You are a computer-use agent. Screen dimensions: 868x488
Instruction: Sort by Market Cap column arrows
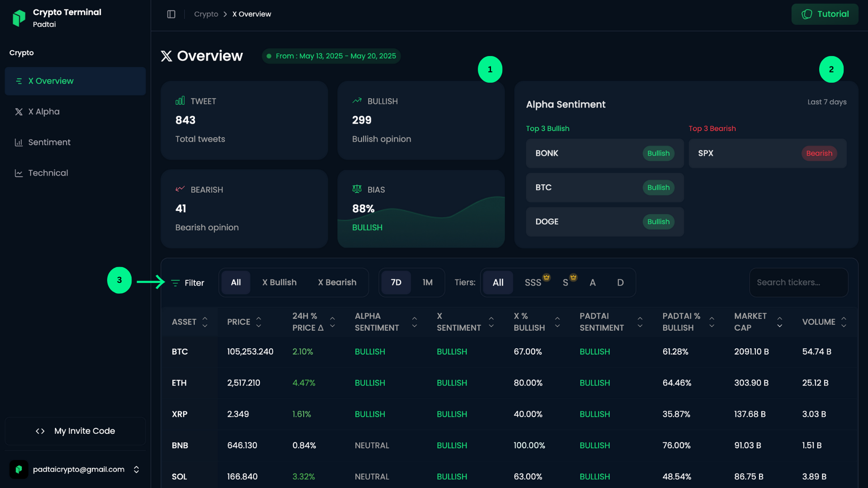pos(779,322)
